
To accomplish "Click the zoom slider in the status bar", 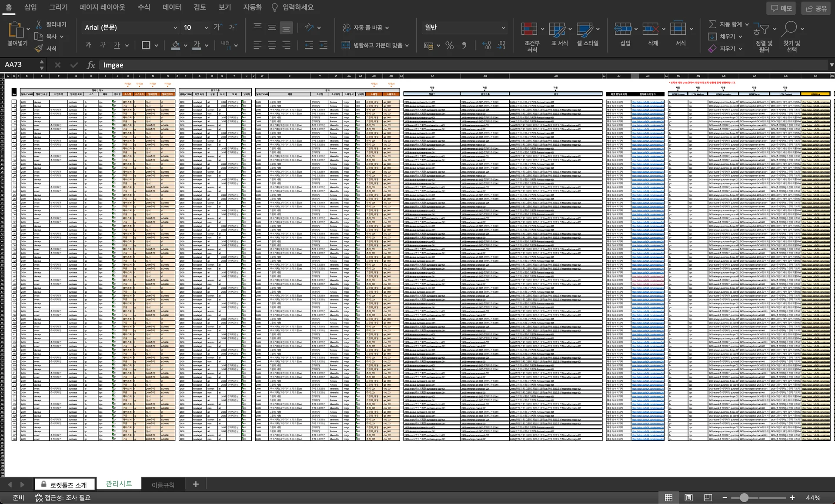I will [x=744, y=497].
